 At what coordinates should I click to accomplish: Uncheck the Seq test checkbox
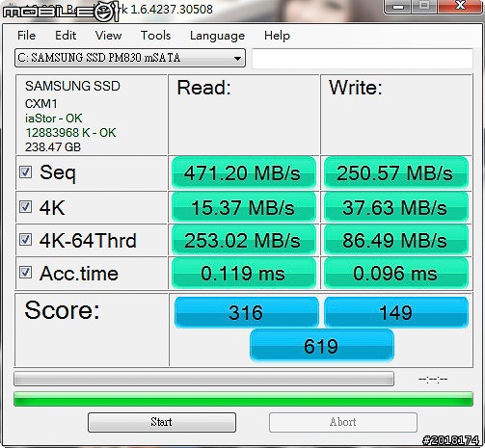[25, 172]
